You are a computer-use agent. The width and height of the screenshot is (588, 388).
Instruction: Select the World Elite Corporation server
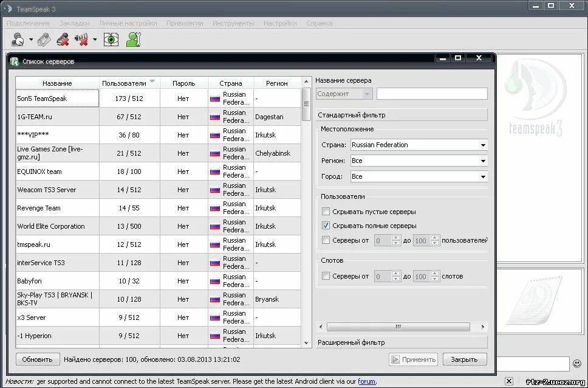pyautogui.click(x=159, y=226)
